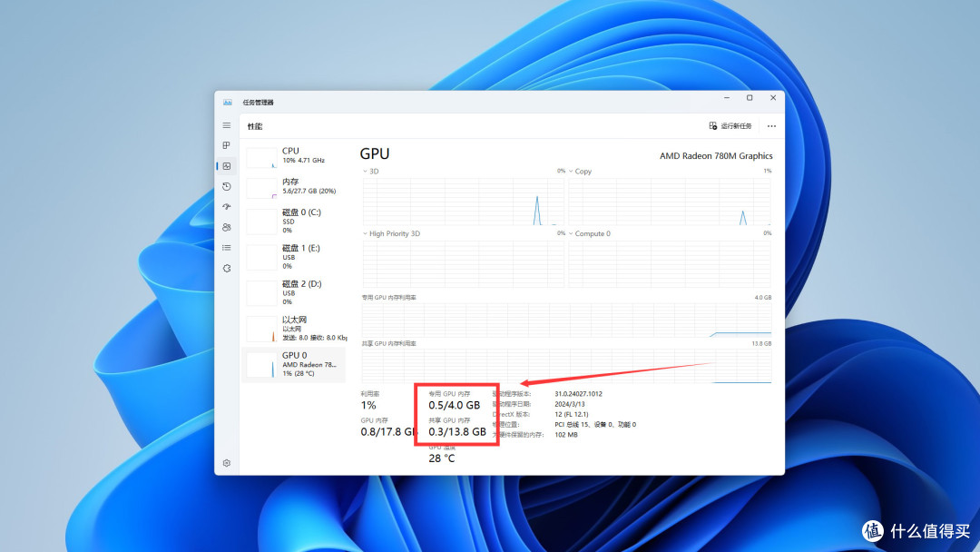This screenshot has width=980, height=552.
Task: Maximize the Task Manager window
Action: click(750, 98)
